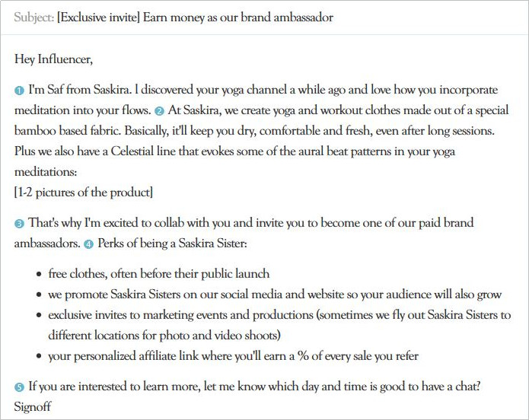Click the blue number 2 annotation marker
529x420 pixels.
159,111
